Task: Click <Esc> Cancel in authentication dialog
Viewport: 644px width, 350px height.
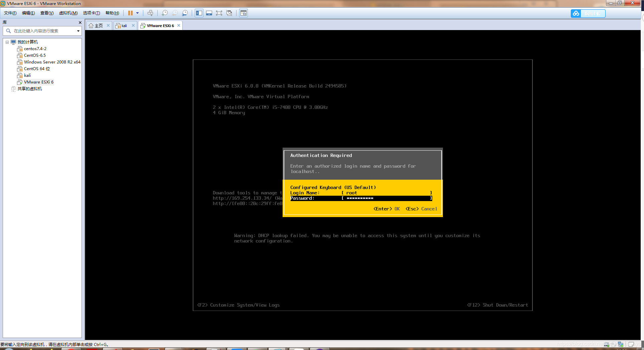Action: [421, 209]
